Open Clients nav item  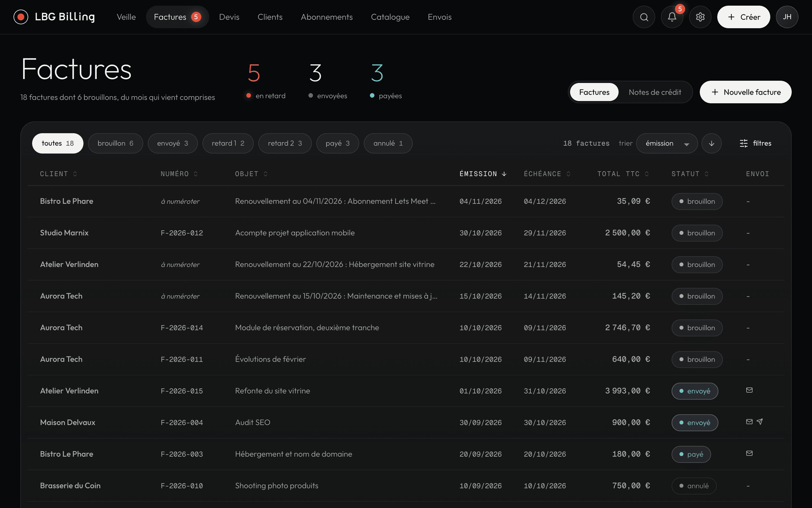point(270,17)
